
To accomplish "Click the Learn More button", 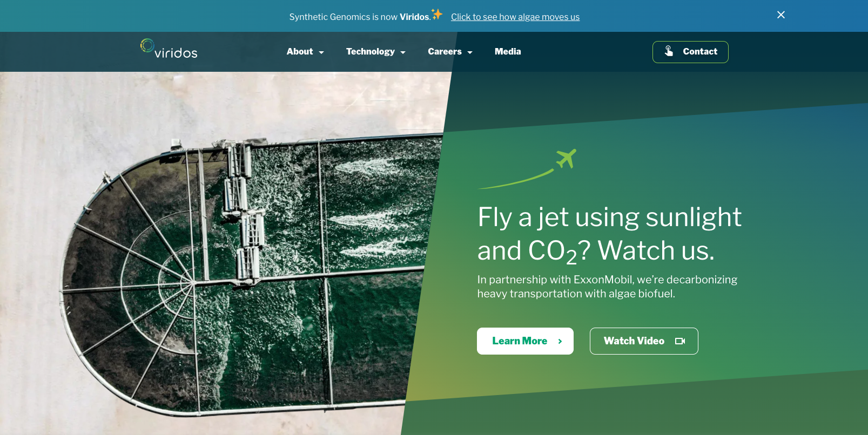I will pyautogui.click(x=525, y=341).
